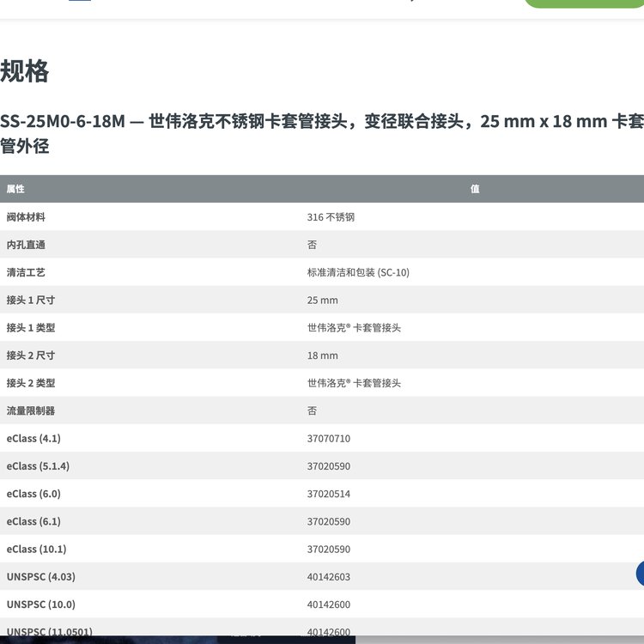Click the 属性 column header
Image resolution: width=644 pixels, height=644 pixels.
click(x=15, y=189)
